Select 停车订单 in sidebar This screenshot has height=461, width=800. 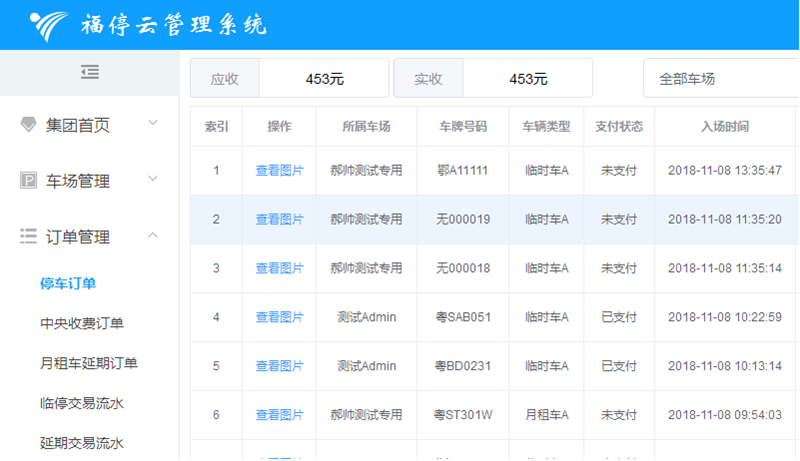click(68, 284)
